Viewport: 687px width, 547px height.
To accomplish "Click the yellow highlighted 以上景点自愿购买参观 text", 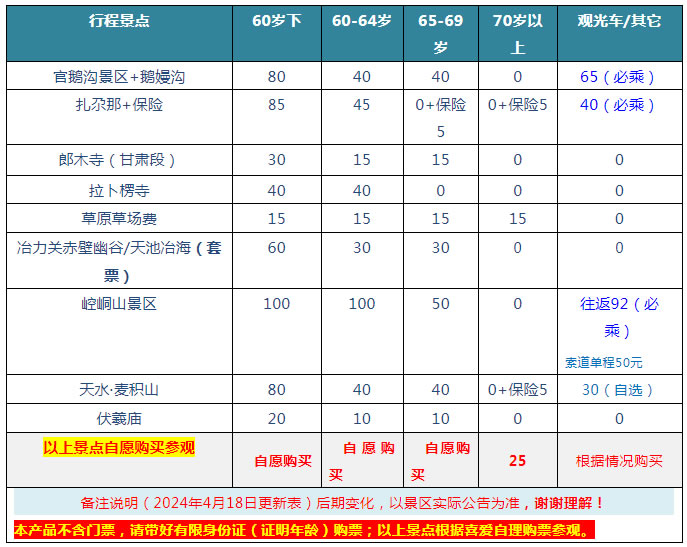I will 119,447.
